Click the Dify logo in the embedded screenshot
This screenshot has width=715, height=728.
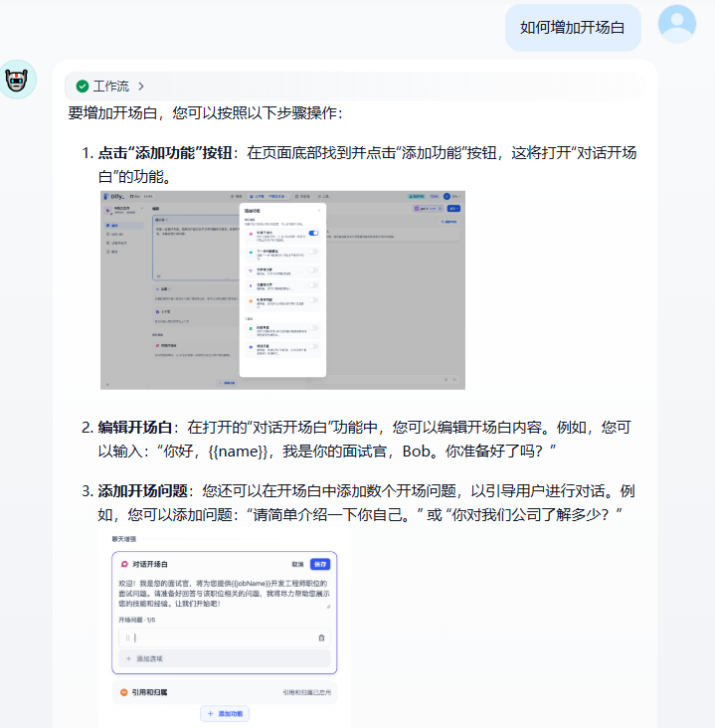(114, 196)
